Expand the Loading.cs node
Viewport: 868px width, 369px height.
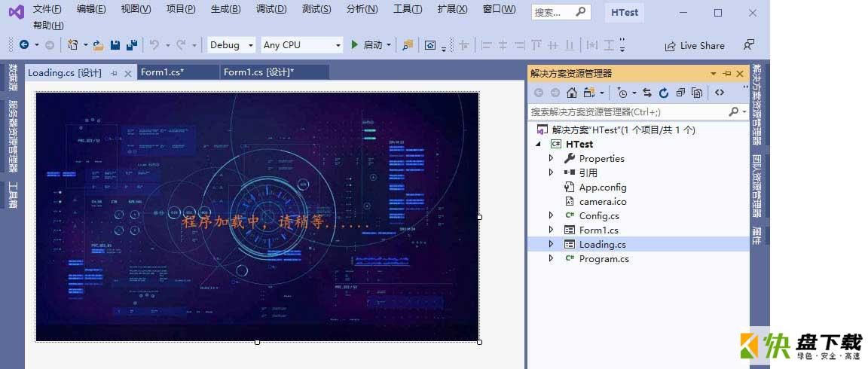pyautogui.click(x=551, y=244)
